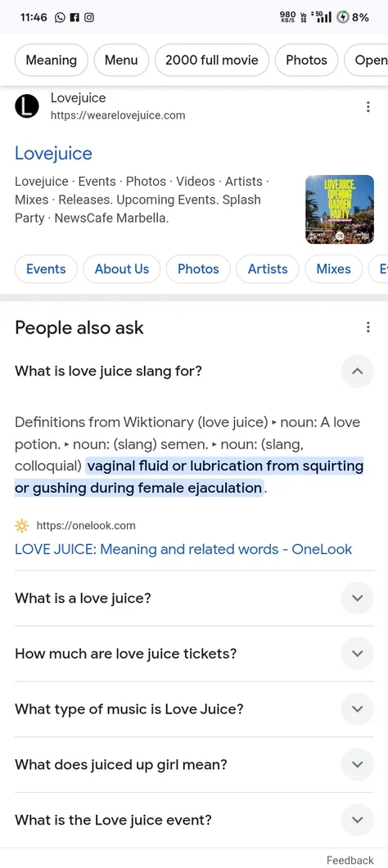
Task: Tap the battery indicator icon
Action: 343,17
